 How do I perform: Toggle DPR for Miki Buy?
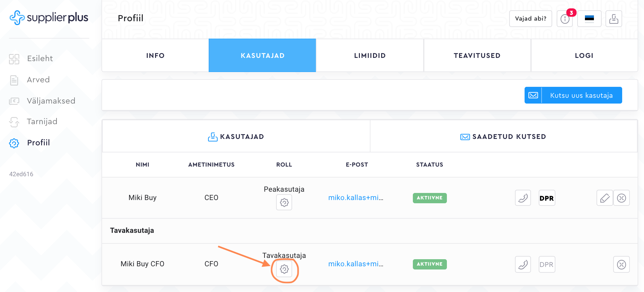point(546,198)
